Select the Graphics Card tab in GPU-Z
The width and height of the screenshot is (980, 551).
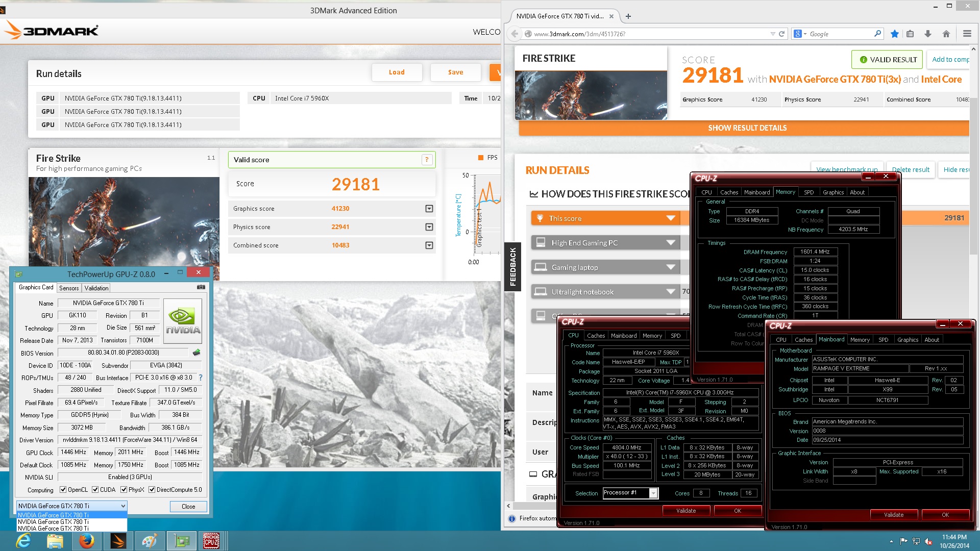36,287
